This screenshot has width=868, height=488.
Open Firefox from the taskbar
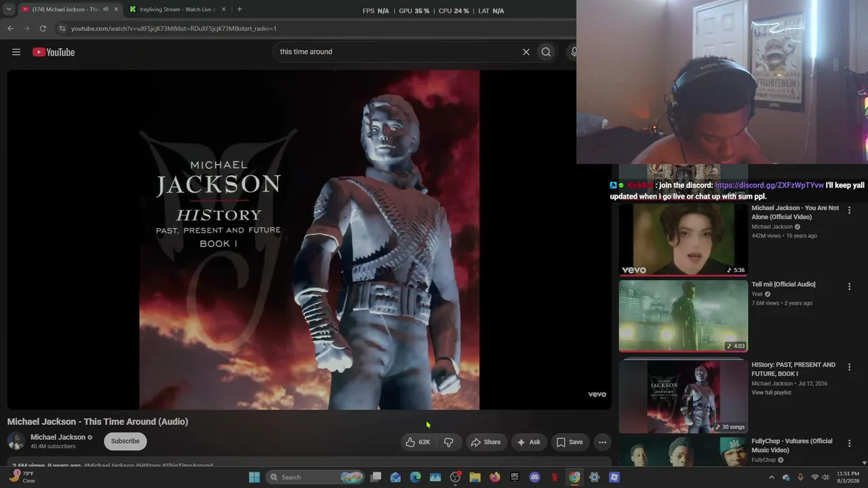(x=495, y=477)
